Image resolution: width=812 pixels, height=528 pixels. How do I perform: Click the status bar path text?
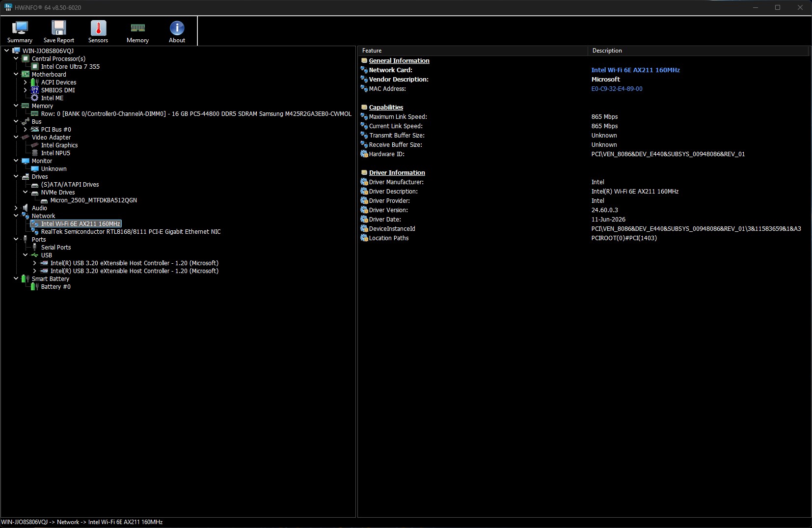pyautogui.click(x=81, y=522)
